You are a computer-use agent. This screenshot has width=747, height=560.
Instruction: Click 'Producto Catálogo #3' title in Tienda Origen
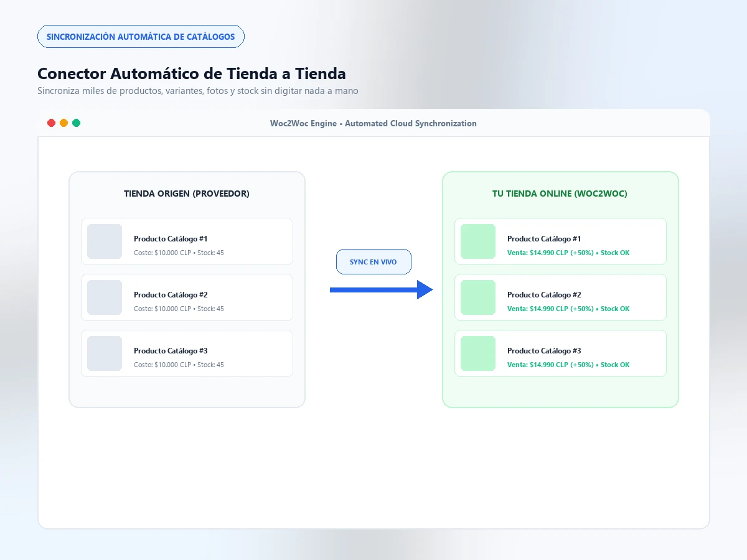click(171, 351)
